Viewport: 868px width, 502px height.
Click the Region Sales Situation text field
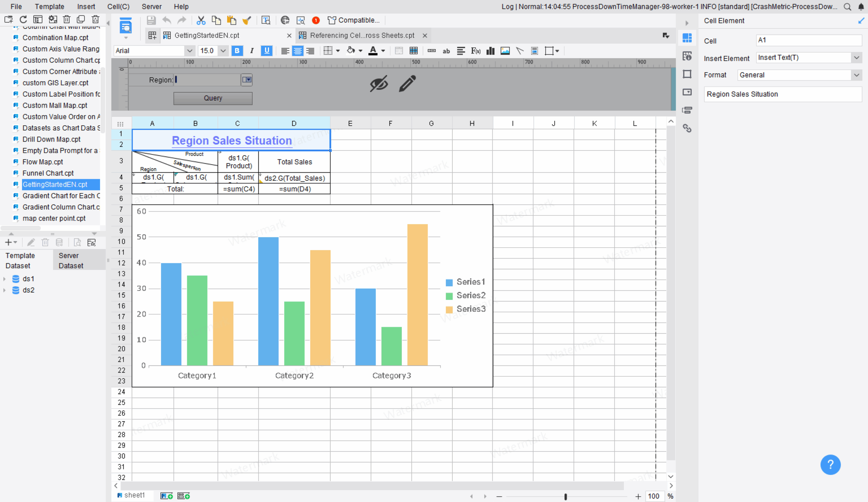click(x=783, y=94)
